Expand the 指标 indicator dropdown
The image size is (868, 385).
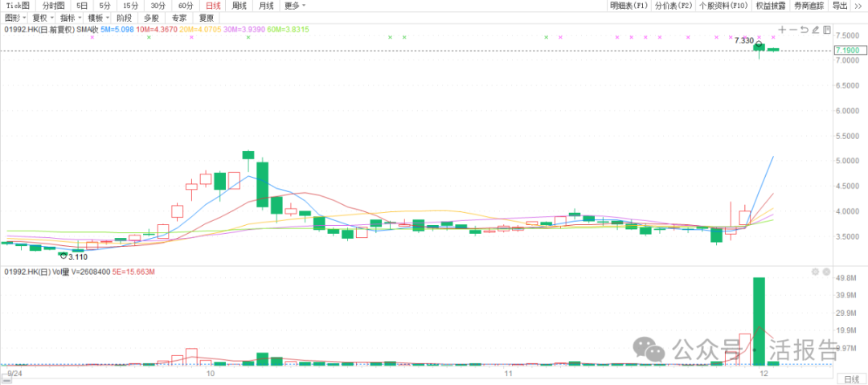[x=71, y=18]
